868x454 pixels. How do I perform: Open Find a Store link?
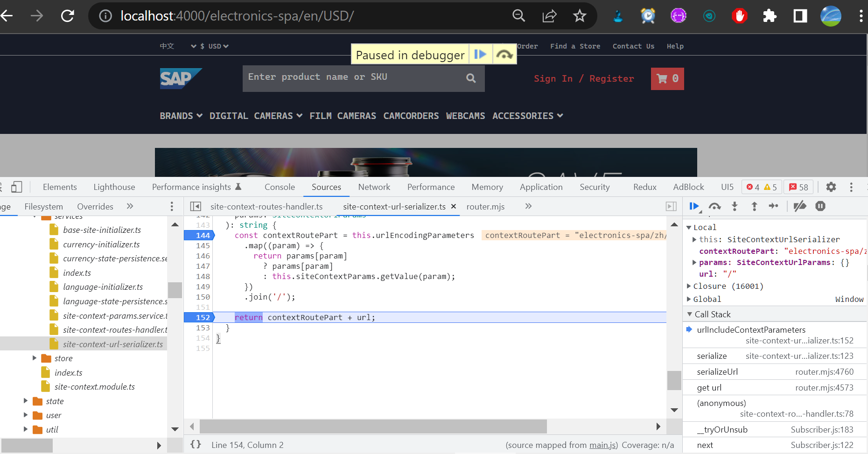(575, 46)
